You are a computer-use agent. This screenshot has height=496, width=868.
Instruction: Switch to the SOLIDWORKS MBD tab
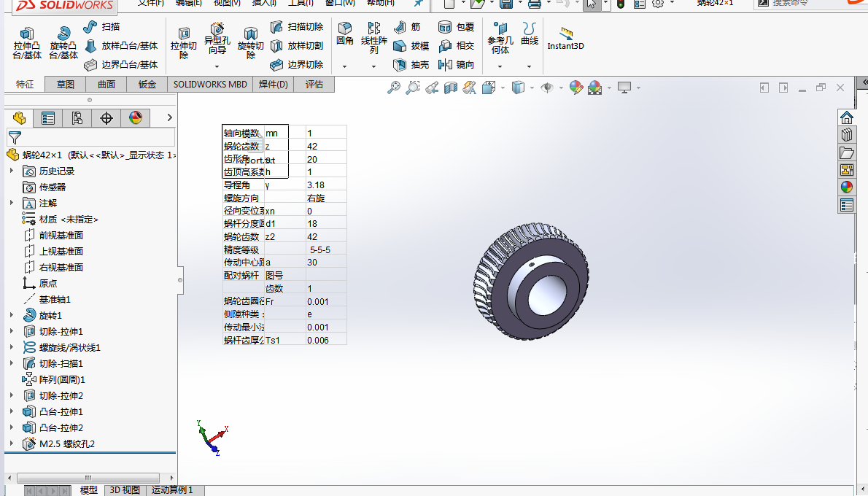click(x=210, y=84)
